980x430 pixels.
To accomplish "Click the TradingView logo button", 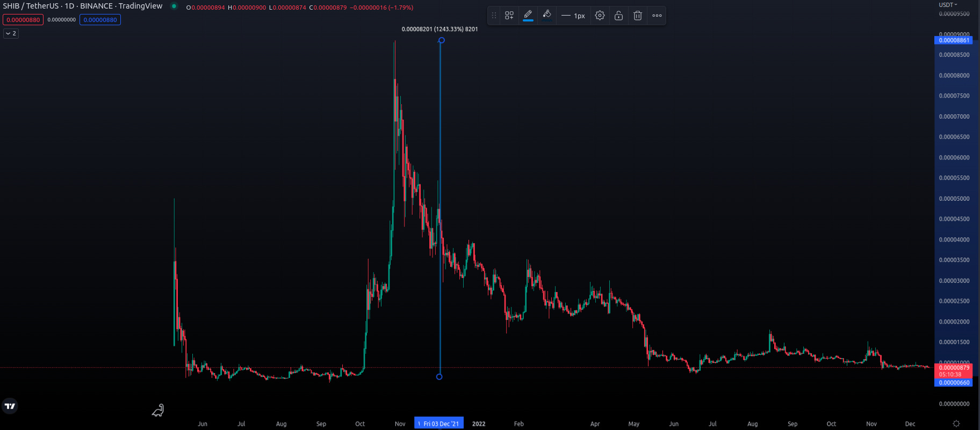I will pyautogui.click(x=10, y=406).
